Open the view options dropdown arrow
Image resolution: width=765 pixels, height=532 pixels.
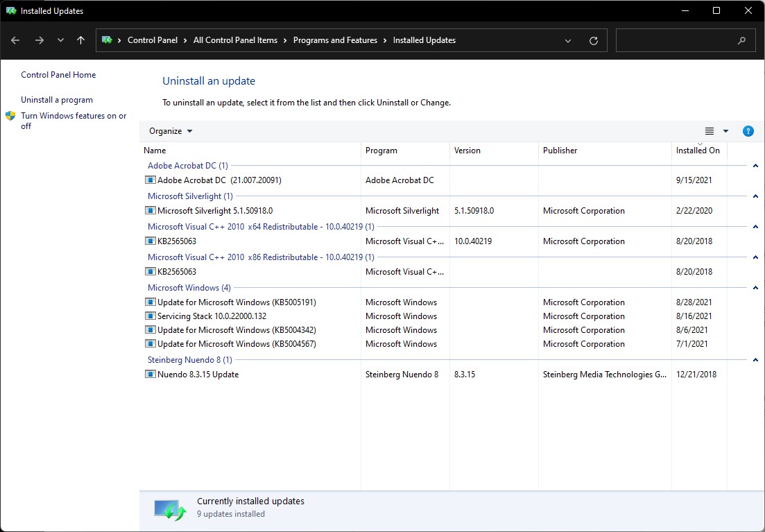pos(725,131)
